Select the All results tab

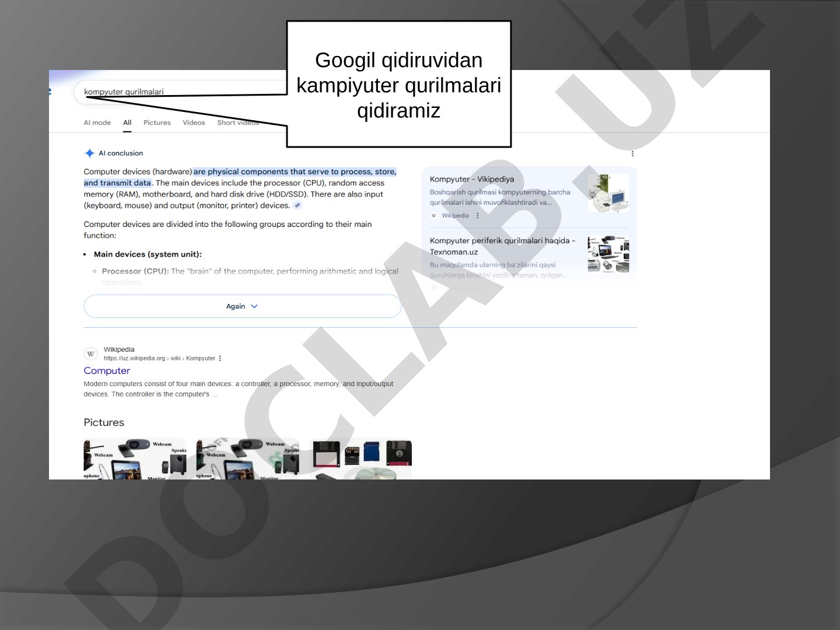(127, 123)
